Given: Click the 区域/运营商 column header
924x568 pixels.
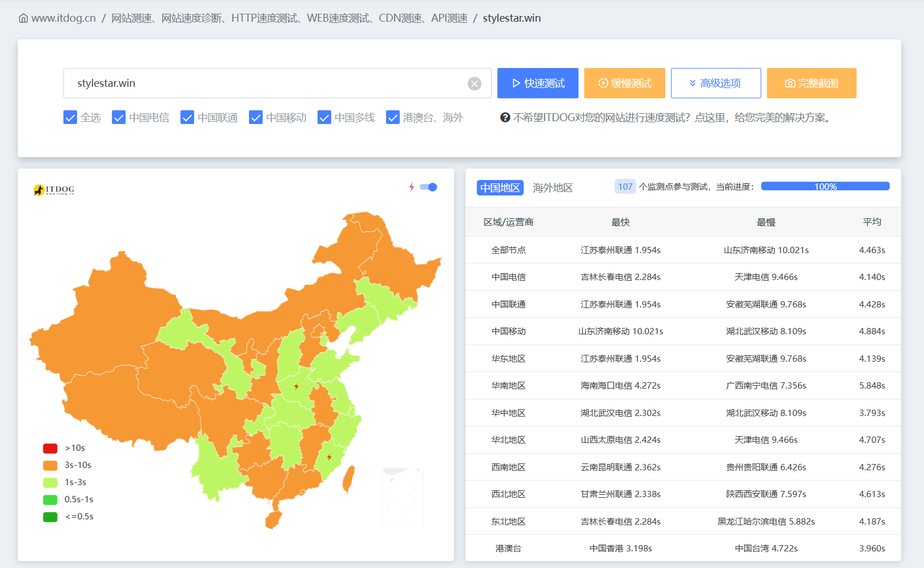Looking at the screenshot, I should pos(508,222).
